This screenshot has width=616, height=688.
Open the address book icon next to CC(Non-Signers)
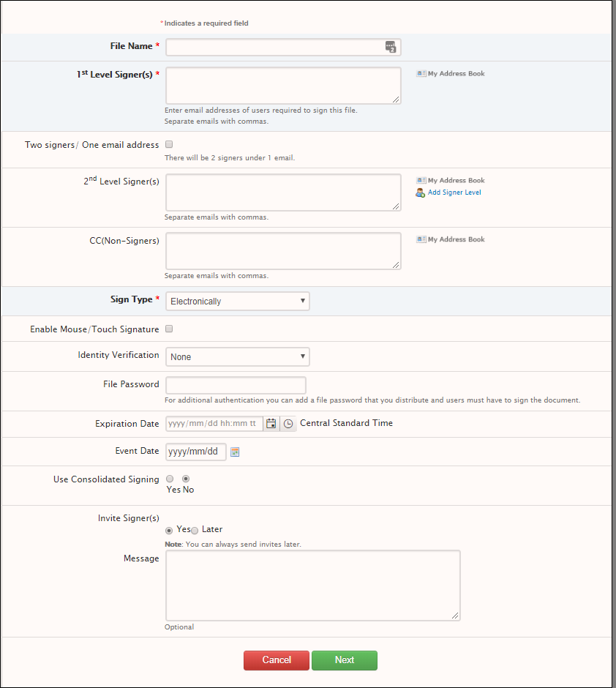tap(421, 239)
